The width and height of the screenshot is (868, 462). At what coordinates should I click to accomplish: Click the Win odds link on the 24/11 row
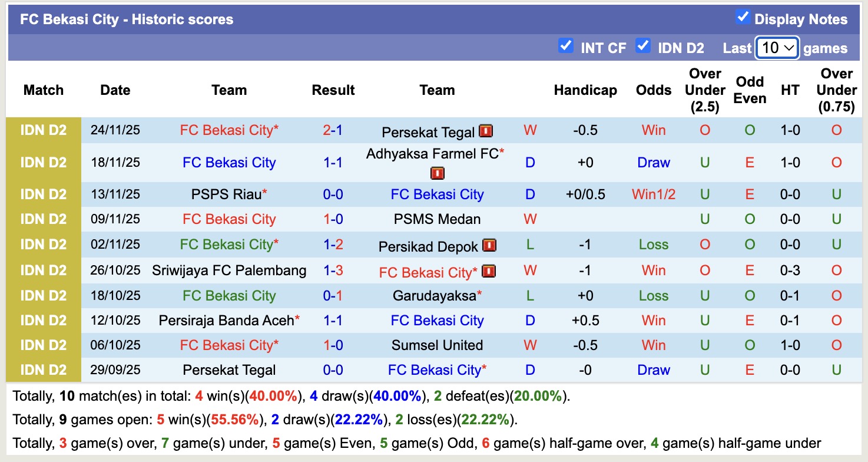(653, 131)
